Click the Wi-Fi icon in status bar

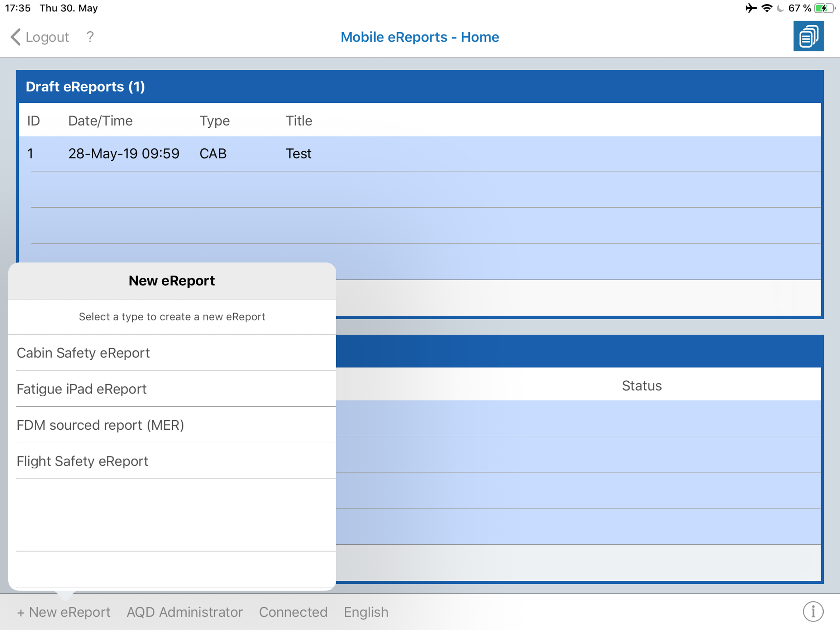(x=767, y=8)
